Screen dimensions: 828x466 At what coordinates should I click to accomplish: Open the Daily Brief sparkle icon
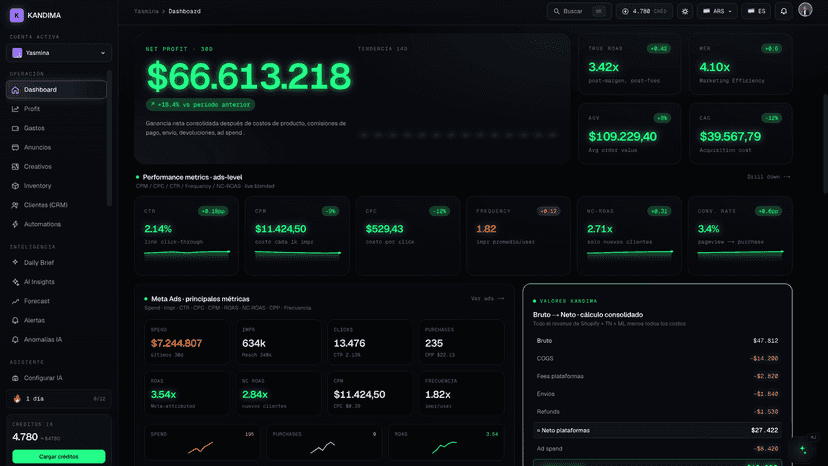point(15,263)
